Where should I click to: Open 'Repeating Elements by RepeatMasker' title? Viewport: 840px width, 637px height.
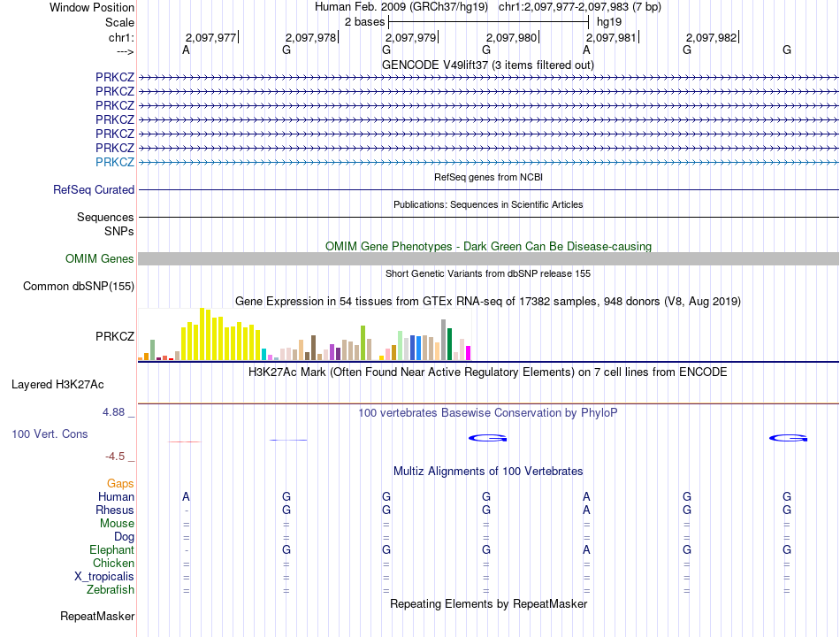click(x=488, y=603)
